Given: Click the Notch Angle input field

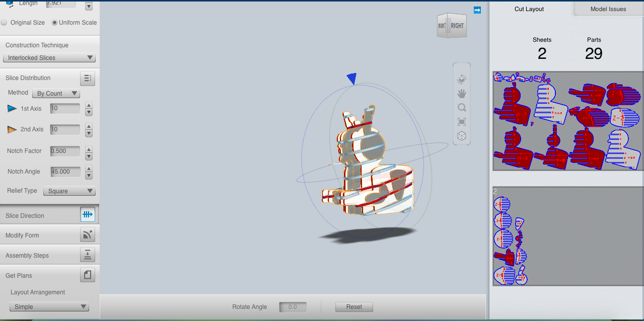Looking at the screenshot, I should click(65, 172).
